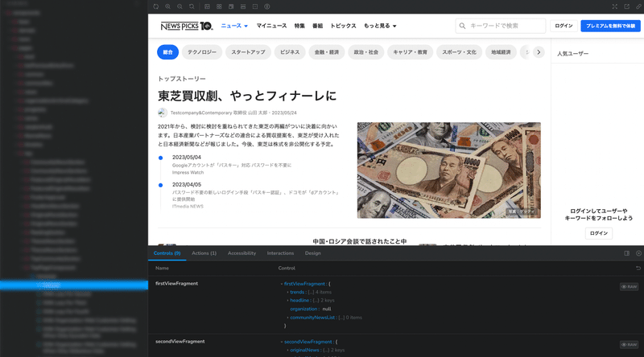This screenshot has height=357, width=644.
Task: Open the vision accessibility simulator icon
Action: [267, 6]
